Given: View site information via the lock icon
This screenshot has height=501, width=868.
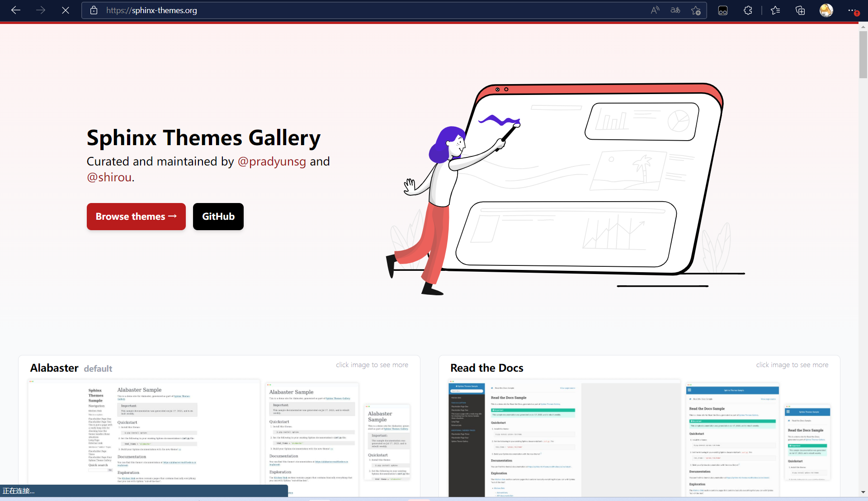Looking at the screenshot, I should coord(94,10).
